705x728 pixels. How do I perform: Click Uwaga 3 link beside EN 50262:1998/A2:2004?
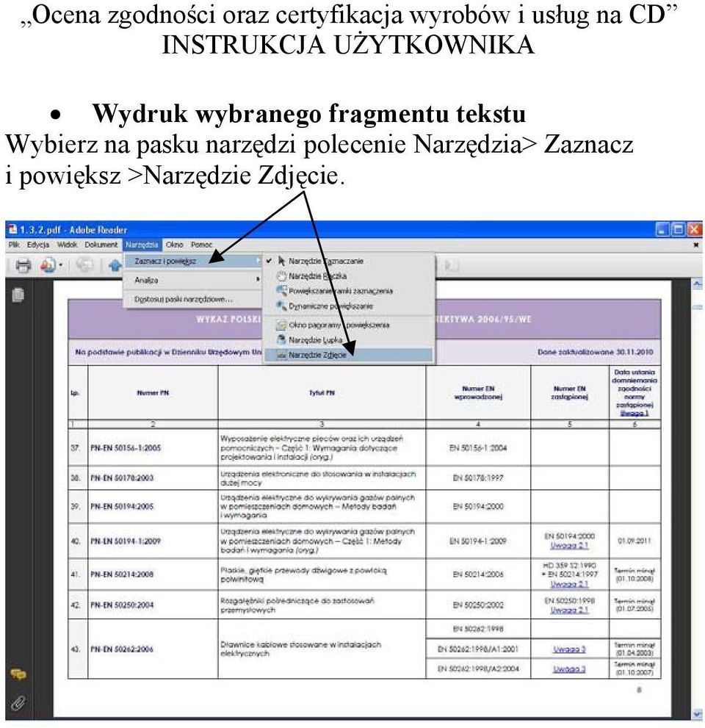point(569,668)
